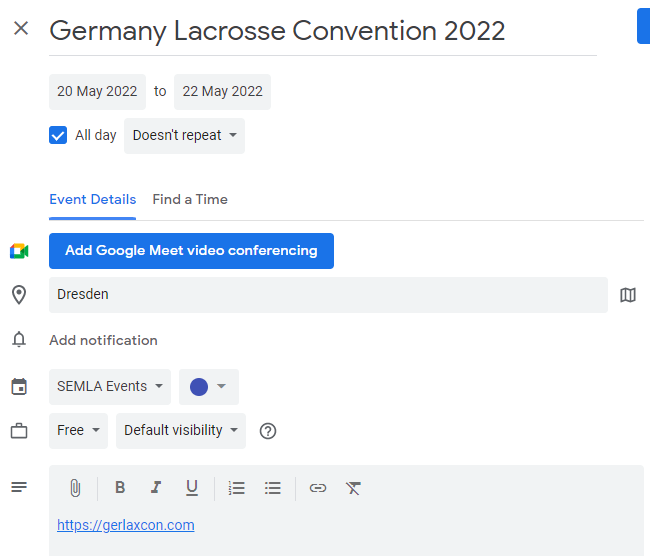Click the briefcase availability icon
Screen dimensions: 650x556
[19, 431]
